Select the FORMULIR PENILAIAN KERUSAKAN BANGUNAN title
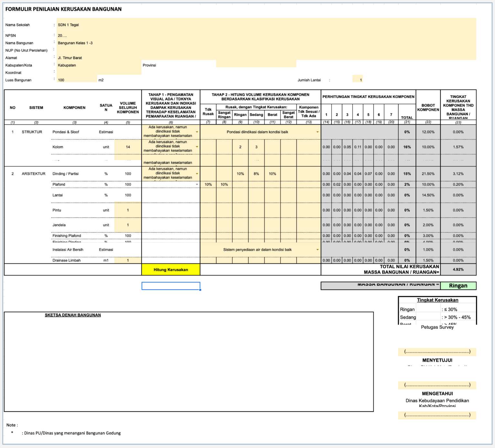This screenshot has height=448, width=495. [64, 9]
